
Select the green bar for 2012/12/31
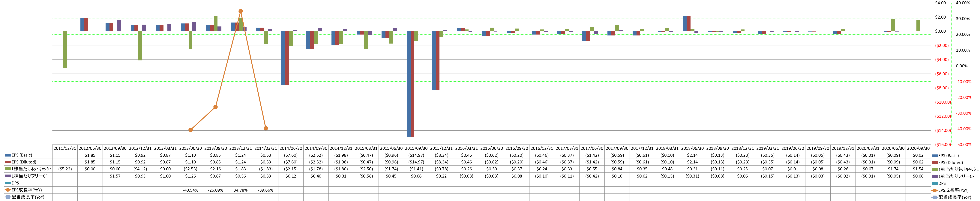click(x=140, y=46)
